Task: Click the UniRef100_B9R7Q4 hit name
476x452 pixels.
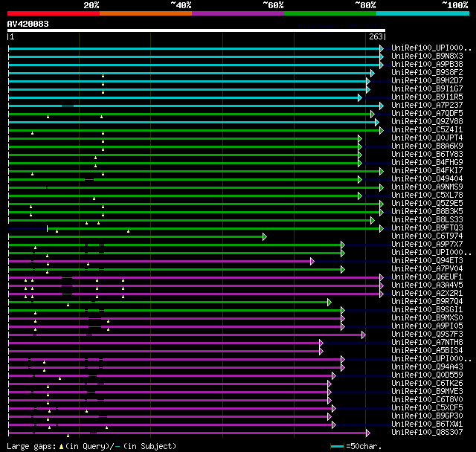Action: [427, 302]
